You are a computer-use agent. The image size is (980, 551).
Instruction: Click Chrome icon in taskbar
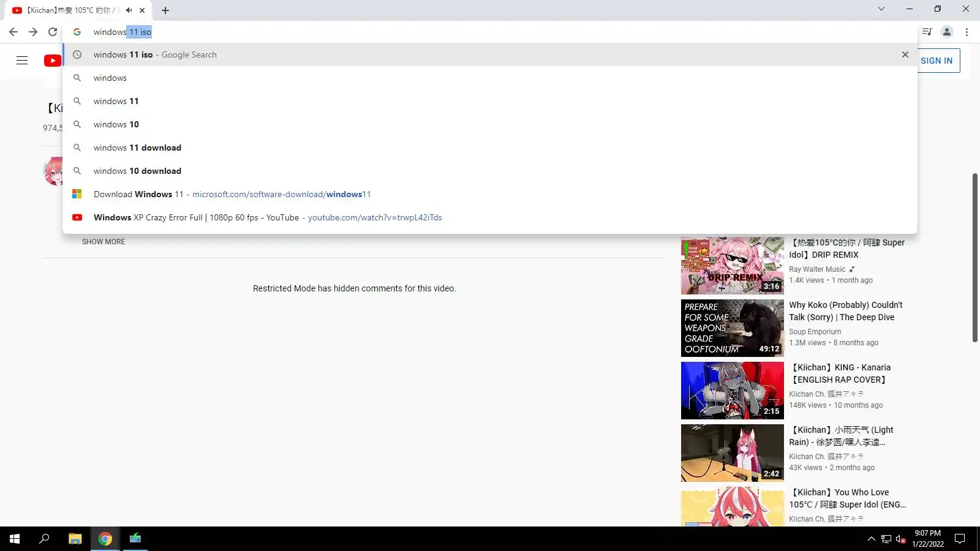coord(105,539)
